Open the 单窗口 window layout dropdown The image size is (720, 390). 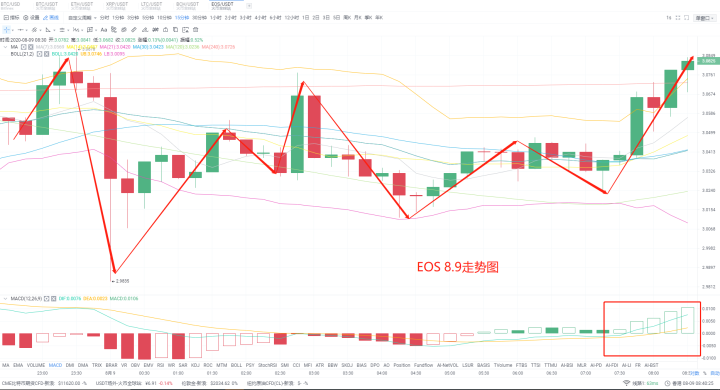pos(705,18)
